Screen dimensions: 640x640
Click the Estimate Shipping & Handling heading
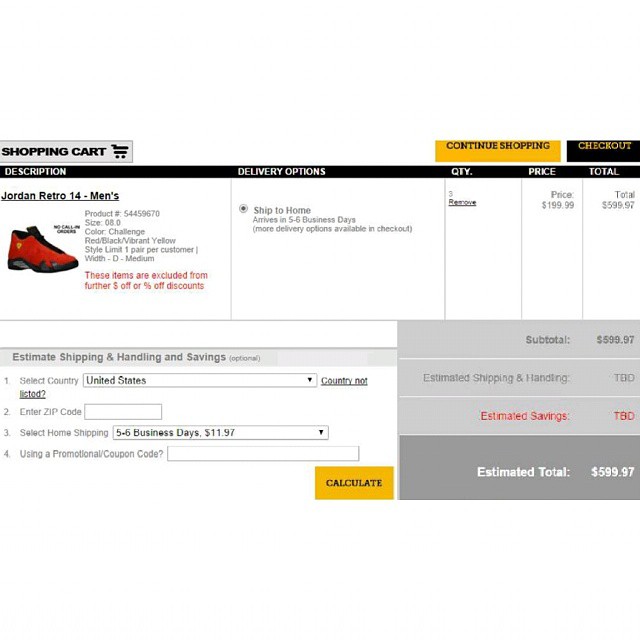click(118, 357)
